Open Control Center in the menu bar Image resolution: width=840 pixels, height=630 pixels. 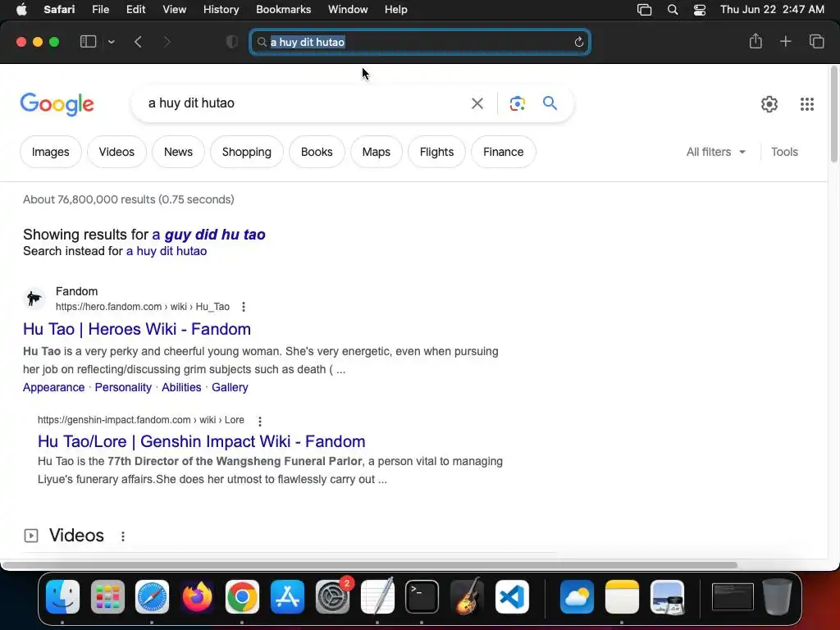coord(699,10)
